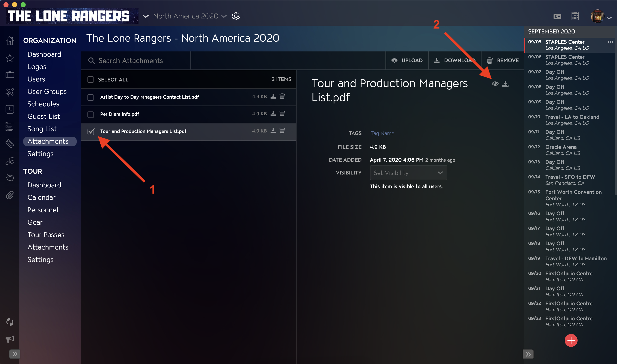Screen dimensions: 617x364
Task: Click the Search Attachments field
Action: 136,61
